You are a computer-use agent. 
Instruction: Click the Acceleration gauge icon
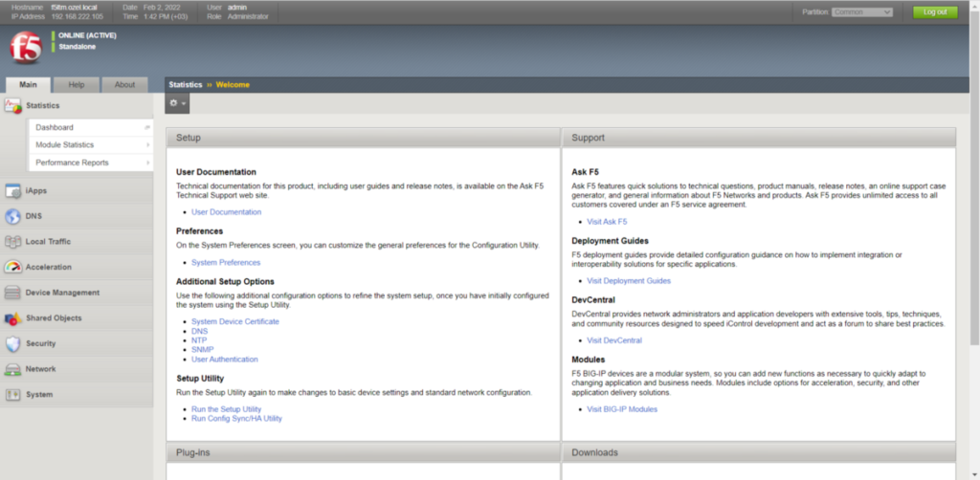click(x=13, y=267)
